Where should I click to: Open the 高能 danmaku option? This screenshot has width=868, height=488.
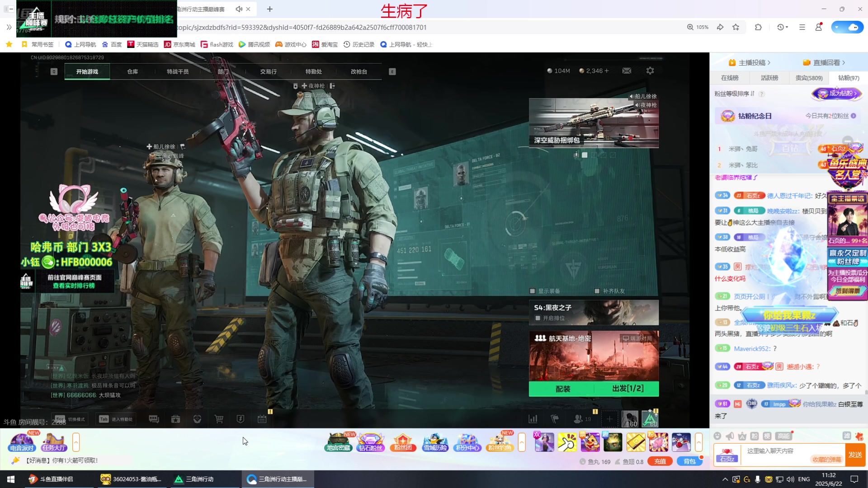(x=783, y=436)
